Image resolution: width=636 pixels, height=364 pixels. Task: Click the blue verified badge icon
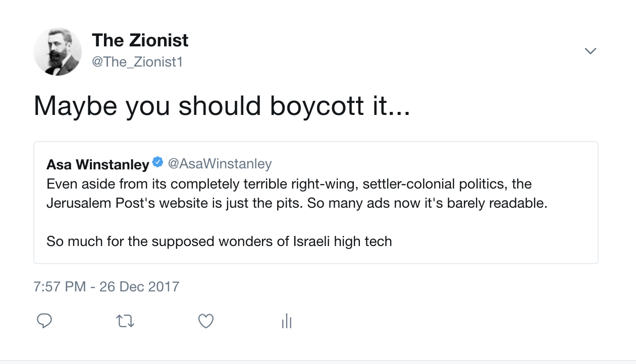(x=158, y=163)
